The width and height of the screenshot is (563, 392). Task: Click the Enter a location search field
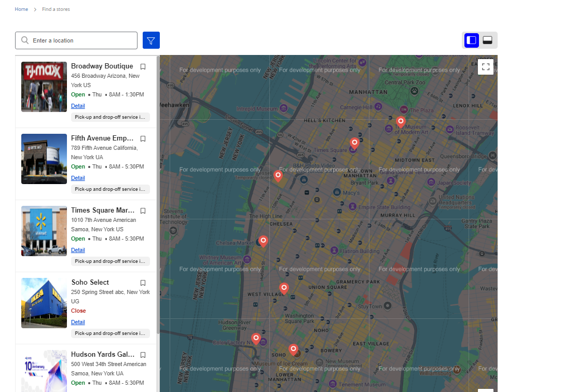[83, 40]
